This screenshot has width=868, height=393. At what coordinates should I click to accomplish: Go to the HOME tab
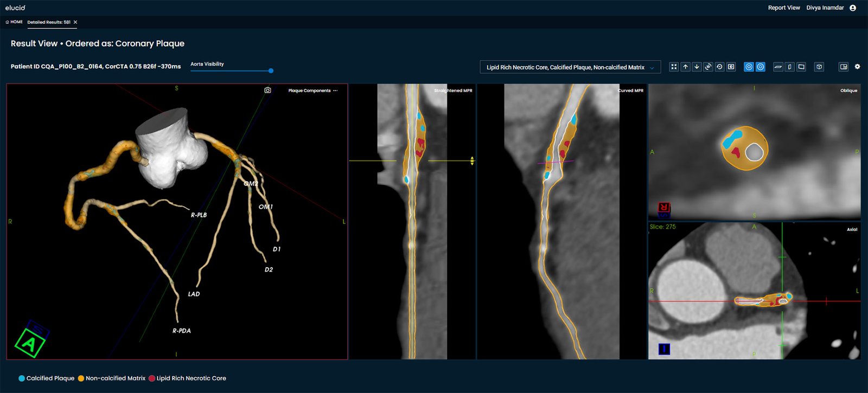pyautogui.click(x=14, y=22)
